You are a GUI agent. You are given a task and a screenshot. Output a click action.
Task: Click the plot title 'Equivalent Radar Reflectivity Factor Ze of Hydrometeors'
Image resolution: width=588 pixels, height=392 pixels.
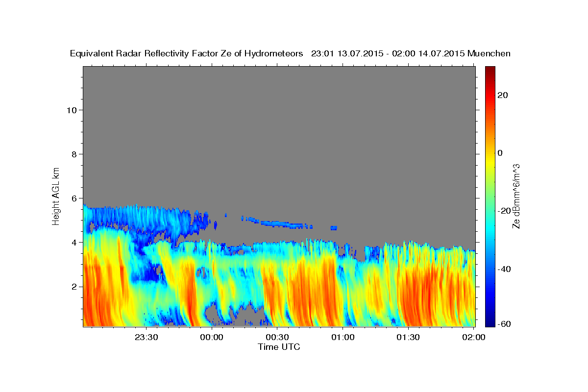pos(187,53)
